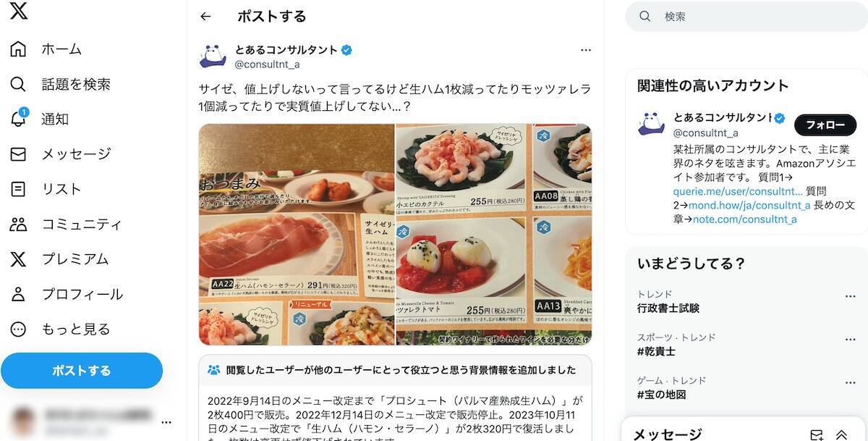Click the blue ポストする post button
Screen dimensions: 868x441
point(82,371)
